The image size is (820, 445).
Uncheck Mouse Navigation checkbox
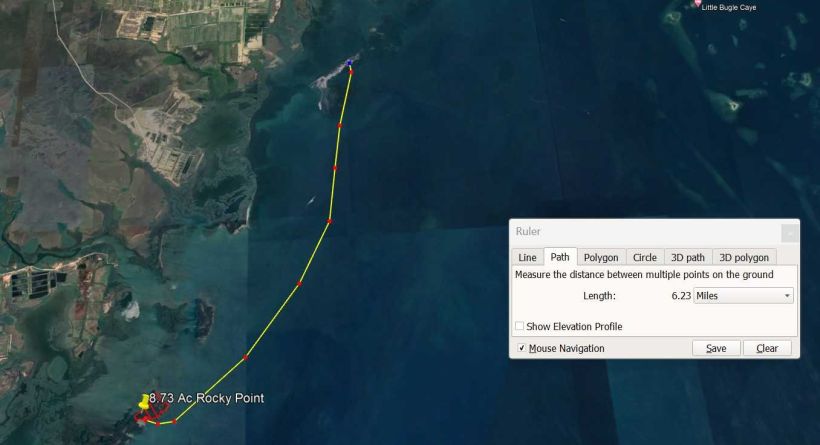[521, 348]
